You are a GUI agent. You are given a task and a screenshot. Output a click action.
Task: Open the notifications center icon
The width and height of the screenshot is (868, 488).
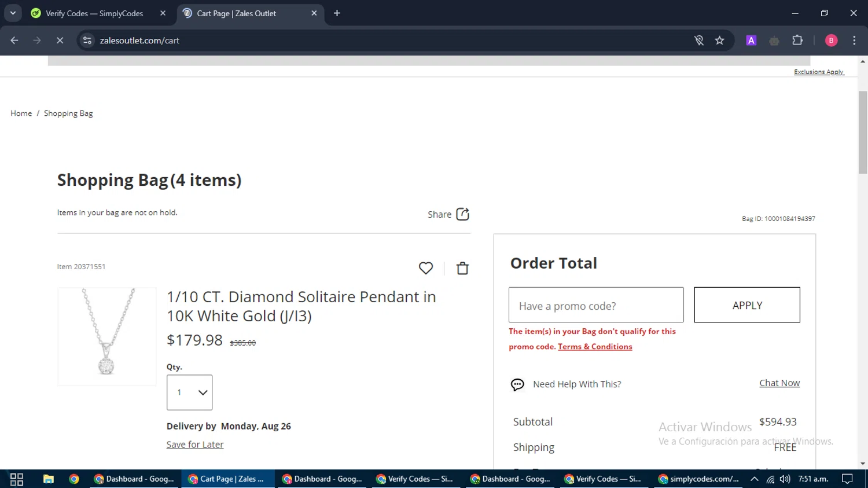[x=847, y=479]
